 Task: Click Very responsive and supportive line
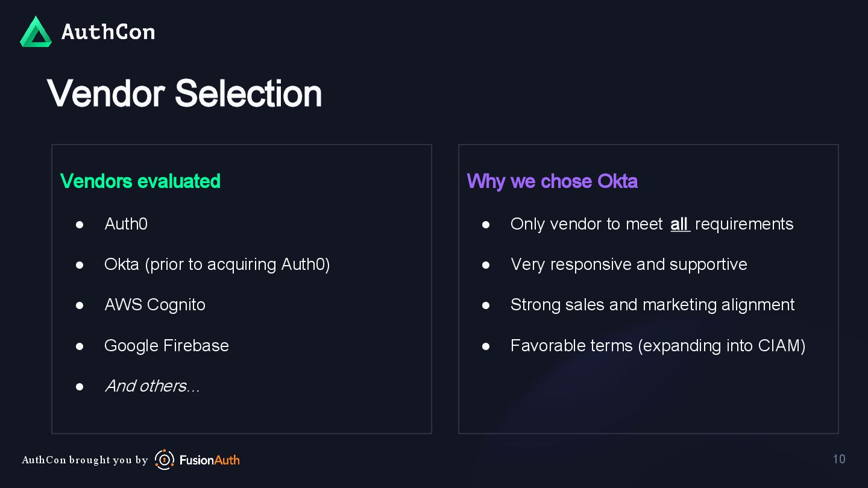click(629, 264)
